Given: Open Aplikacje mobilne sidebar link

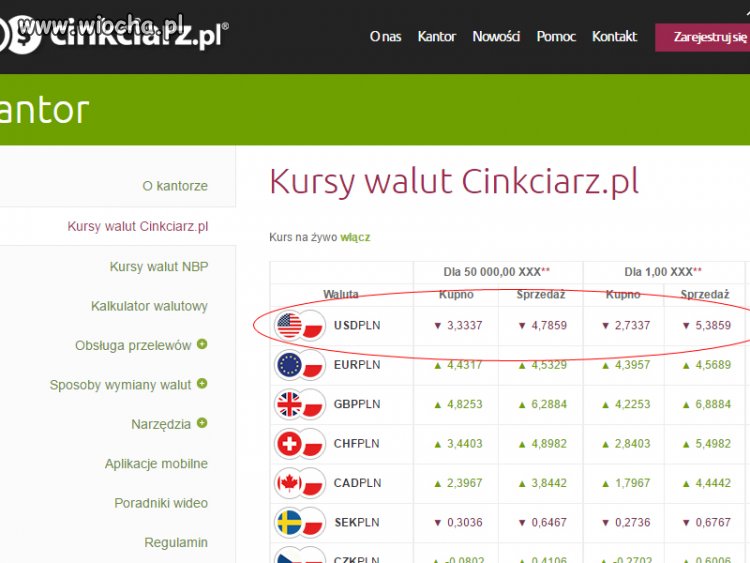Looking at the screenshot, I should [x=156, y=464].
